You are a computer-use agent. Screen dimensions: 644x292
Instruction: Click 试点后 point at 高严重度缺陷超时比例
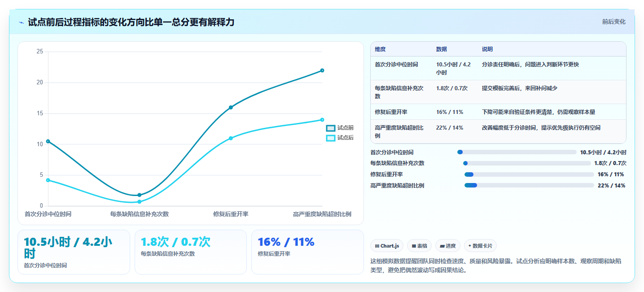coord(322,120)
